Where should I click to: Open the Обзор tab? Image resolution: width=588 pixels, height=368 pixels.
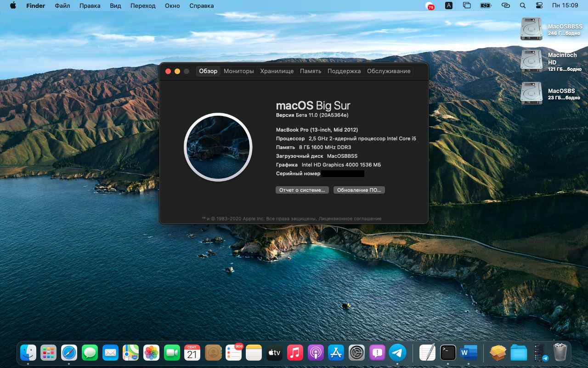208,71
